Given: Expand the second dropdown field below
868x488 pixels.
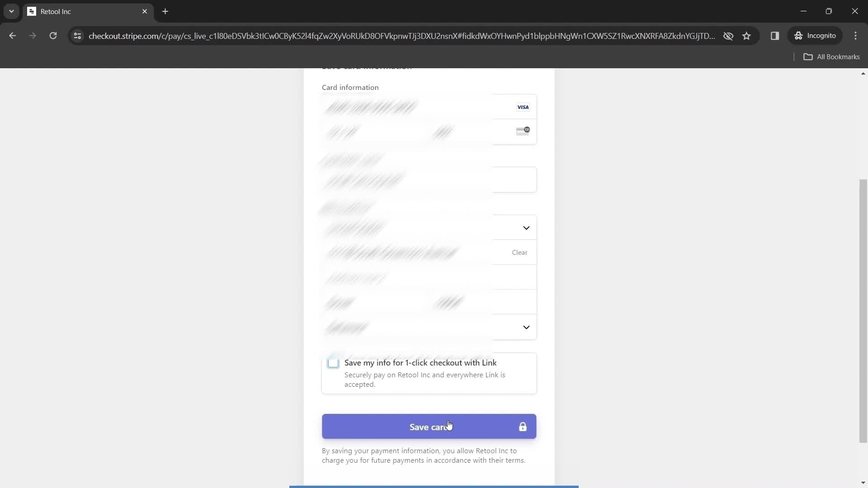Looking at the screenshot, I should pos(526,327).
